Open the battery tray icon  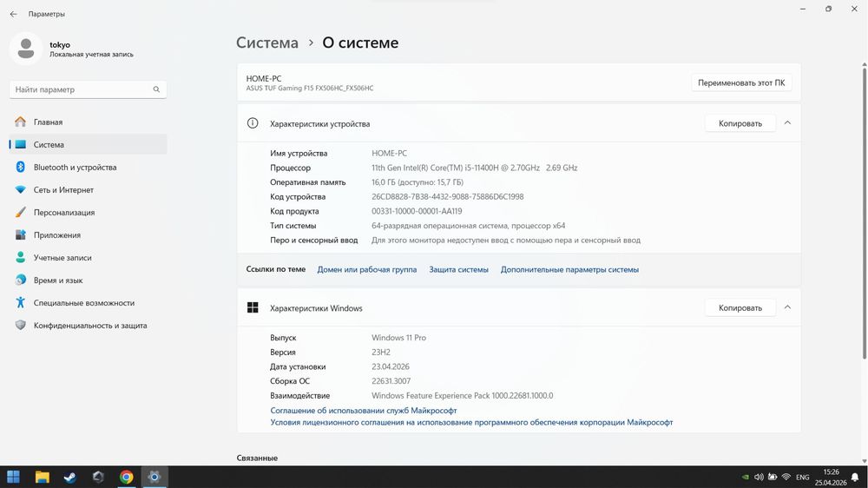[773, 477]
